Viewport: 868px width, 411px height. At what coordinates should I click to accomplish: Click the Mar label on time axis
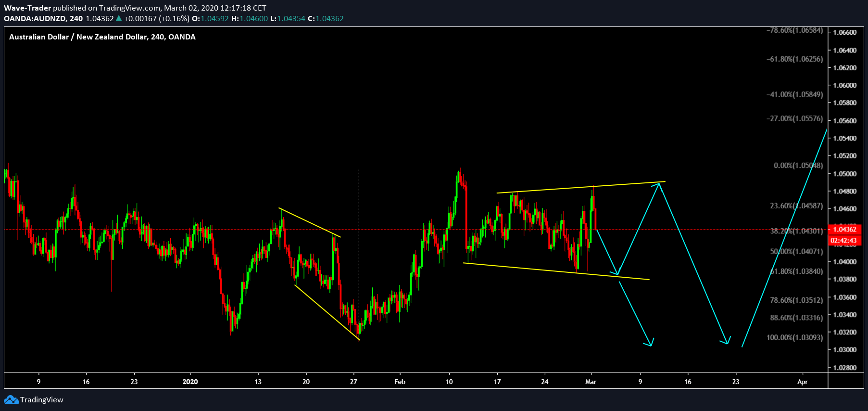591,382
